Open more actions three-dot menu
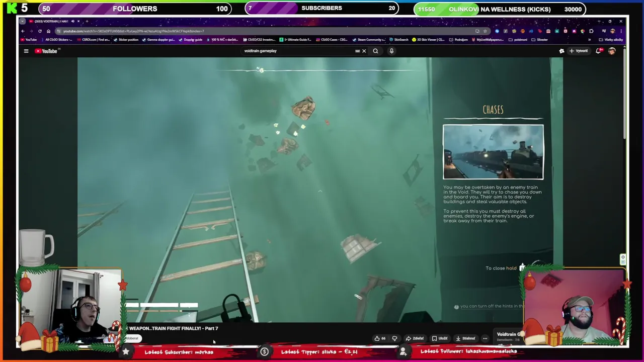The image size is (644, 362). point(485,338)
